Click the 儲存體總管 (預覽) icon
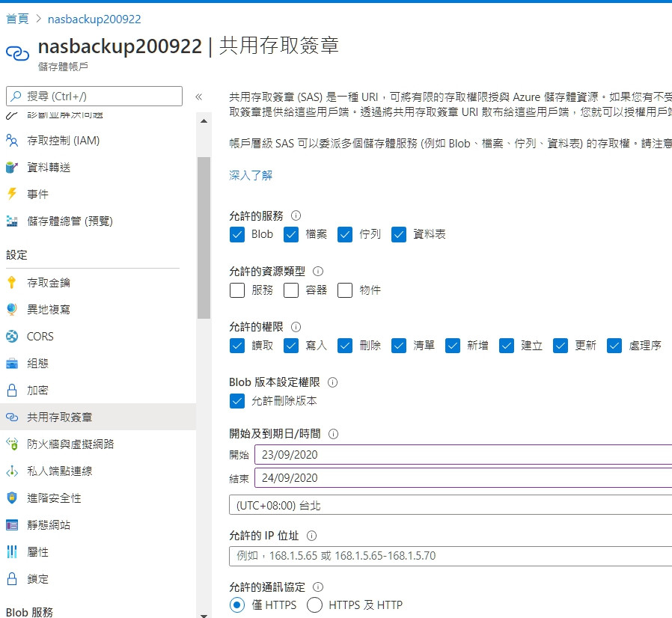Viewport: 672px width, 618px height. (12, 221)
